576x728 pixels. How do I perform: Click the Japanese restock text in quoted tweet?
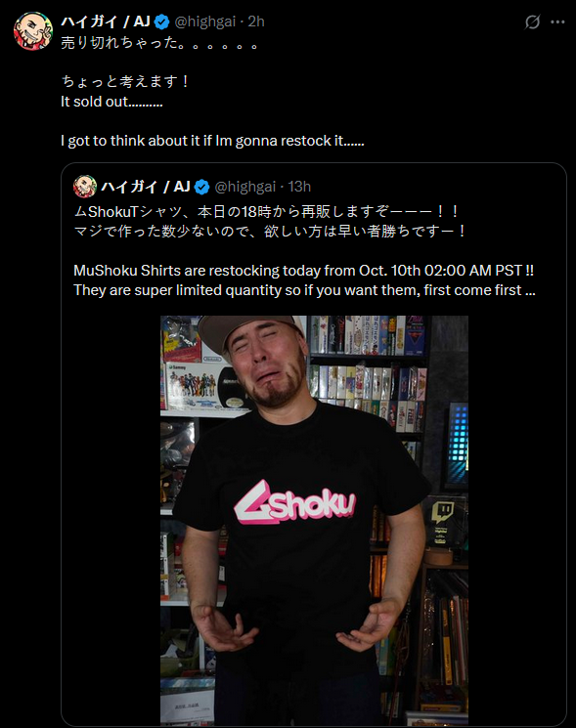[x=270, y=221]
